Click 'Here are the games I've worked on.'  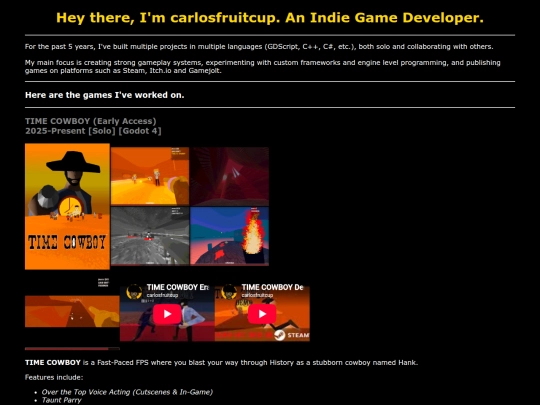(x=105, y=95)
